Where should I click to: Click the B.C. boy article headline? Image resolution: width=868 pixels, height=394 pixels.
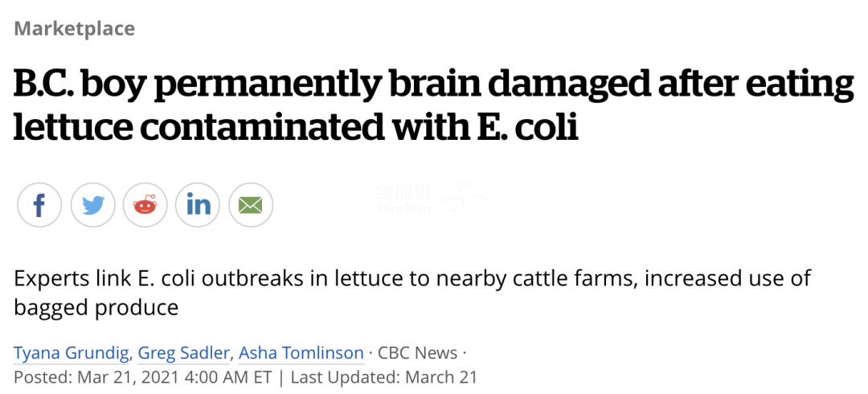coord(434,105)
